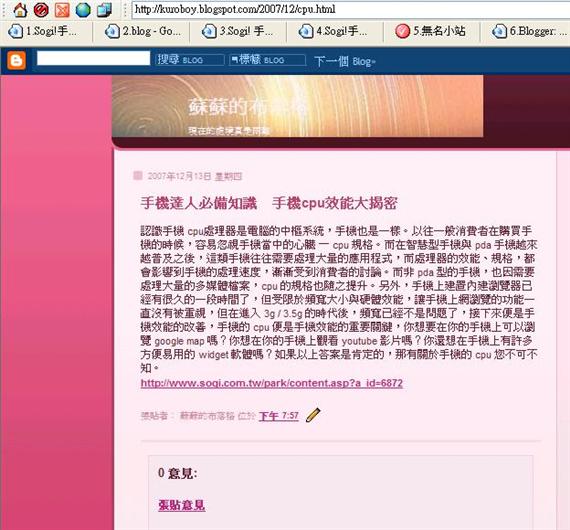Click the orange X toolbar icon
The image size is (570, 530).
(62, 10)
